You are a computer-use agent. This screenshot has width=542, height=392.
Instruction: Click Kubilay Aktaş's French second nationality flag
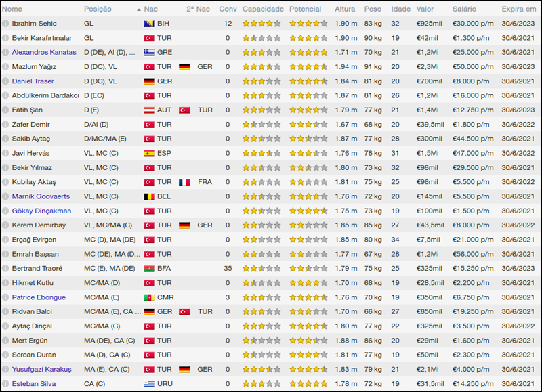pos(184,182)
